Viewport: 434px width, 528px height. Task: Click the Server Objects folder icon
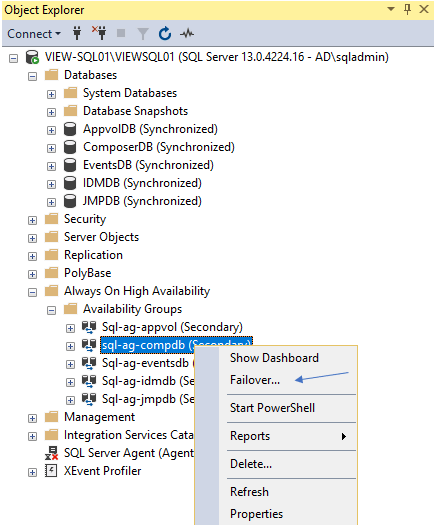point(52,237)
